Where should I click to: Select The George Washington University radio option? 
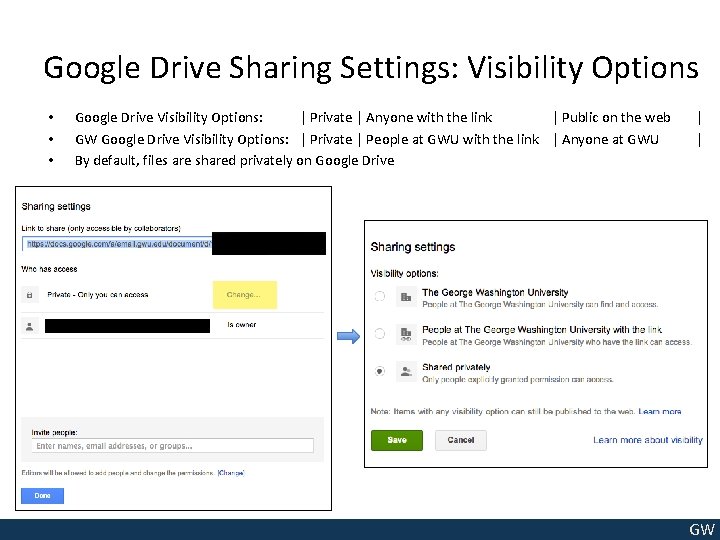[380, 296]
